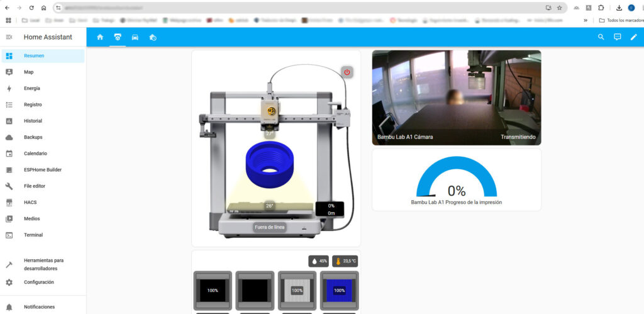Click the ESPHome Builder icon
Image resolution: width=644 pixels, height=314 pixels.
(x=9, y=170)
